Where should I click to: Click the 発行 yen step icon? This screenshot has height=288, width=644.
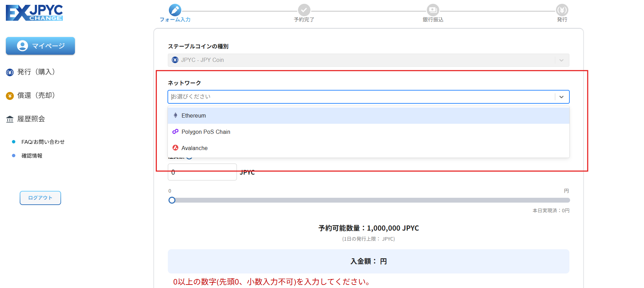[x=562, y=10]
